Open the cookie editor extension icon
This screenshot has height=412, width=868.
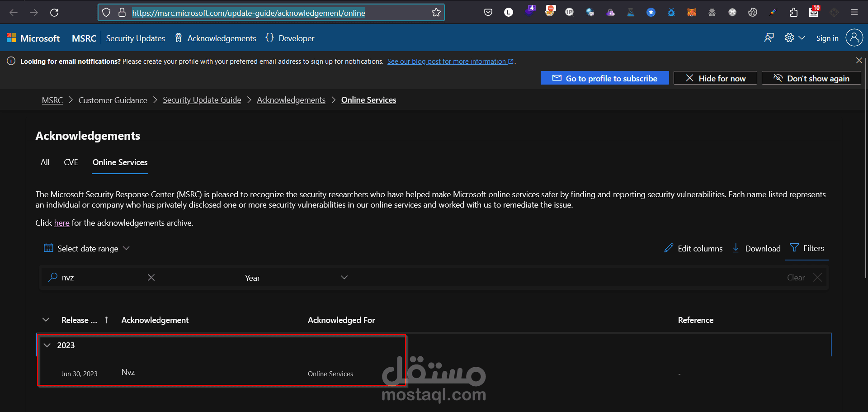(x=753, y=13)
